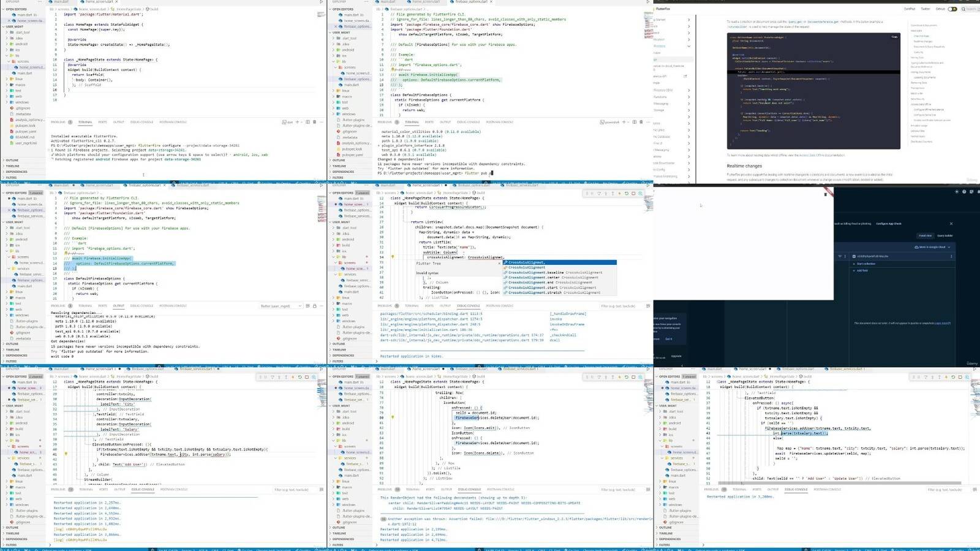Copy the FlutterFire code sample with Copy button
Image resolution: width=980 pixels, height=551 pixels.
coord(894,37)
